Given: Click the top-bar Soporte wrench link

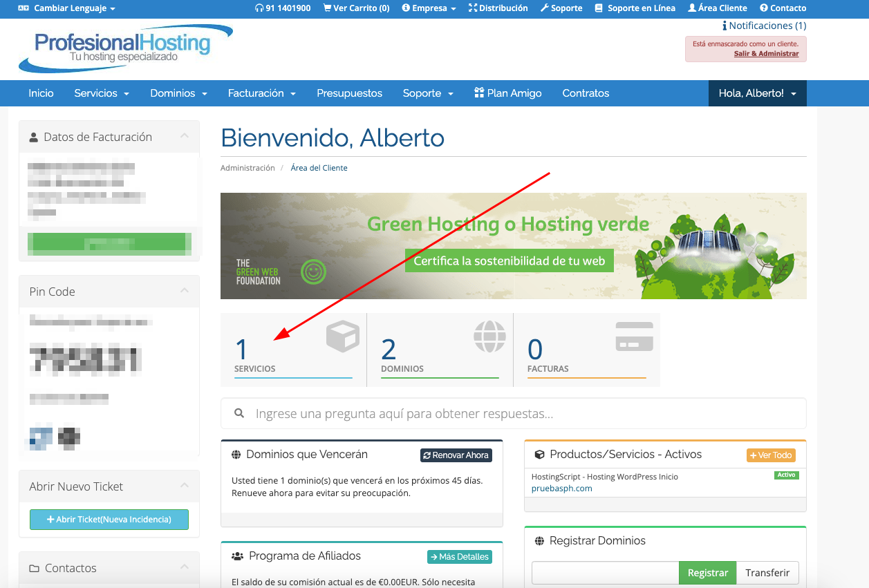Looking at the screenshot, I should click(x=561, y=8).
